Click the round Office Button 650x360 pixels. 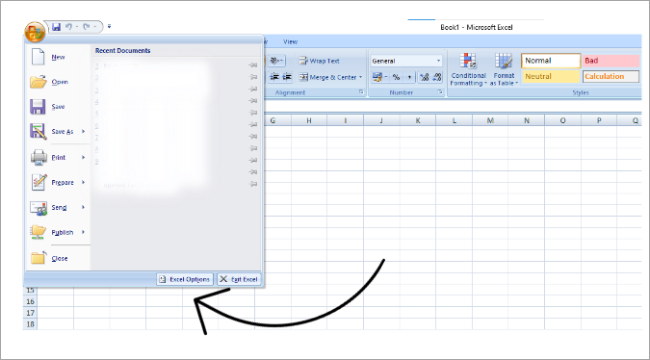(x=35, y=32)
